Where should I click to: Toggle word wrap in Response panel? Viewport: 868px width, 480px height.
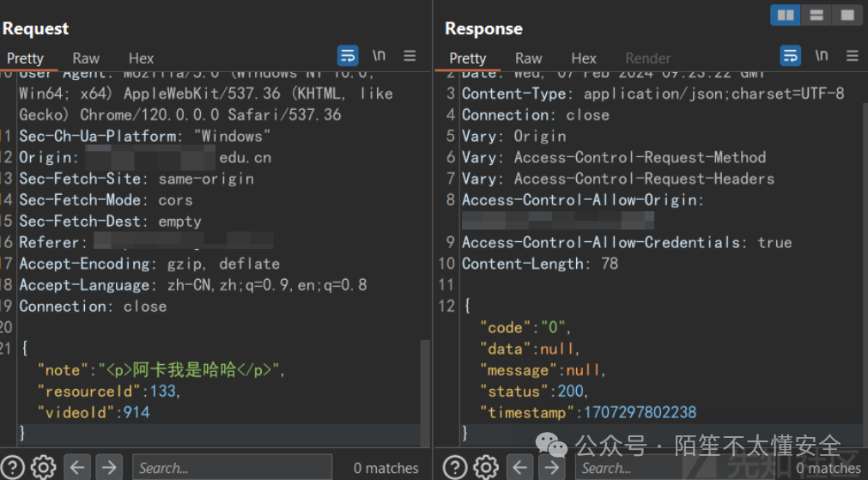pyautogui.click(x=791, y=55)
